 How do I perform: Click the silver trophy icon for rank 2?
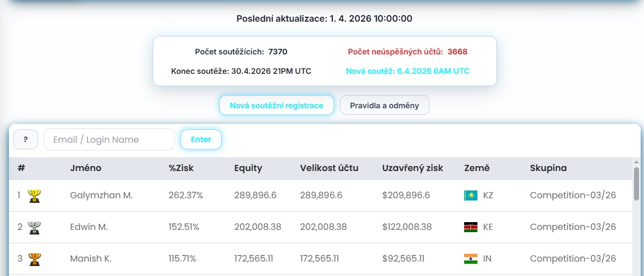[x=34, y=227]
